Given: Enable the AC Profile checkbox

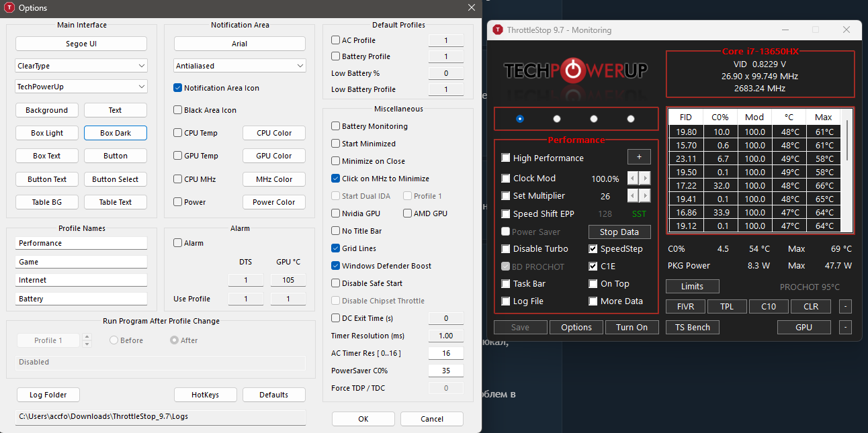Looking at the screenshot, I should [336, 40].
